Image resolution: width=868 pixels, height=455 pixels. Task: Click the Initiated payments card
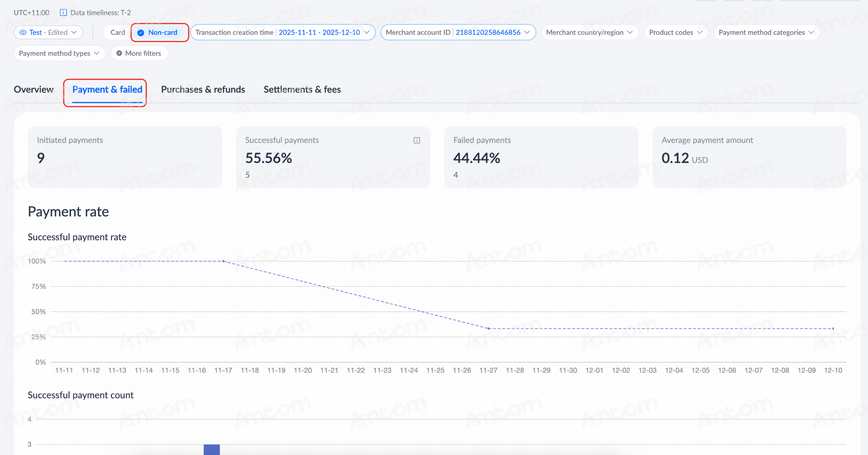pos(125,157)
